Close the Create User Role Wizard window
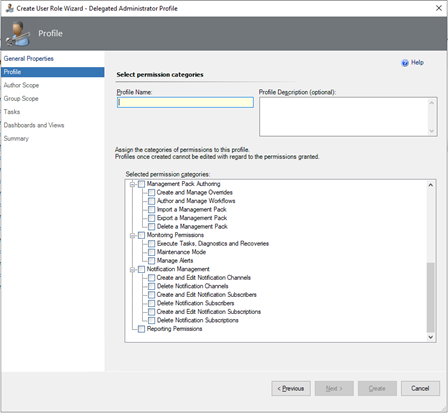This screenshot has width=448, height=414. click(x=439, y=8)
